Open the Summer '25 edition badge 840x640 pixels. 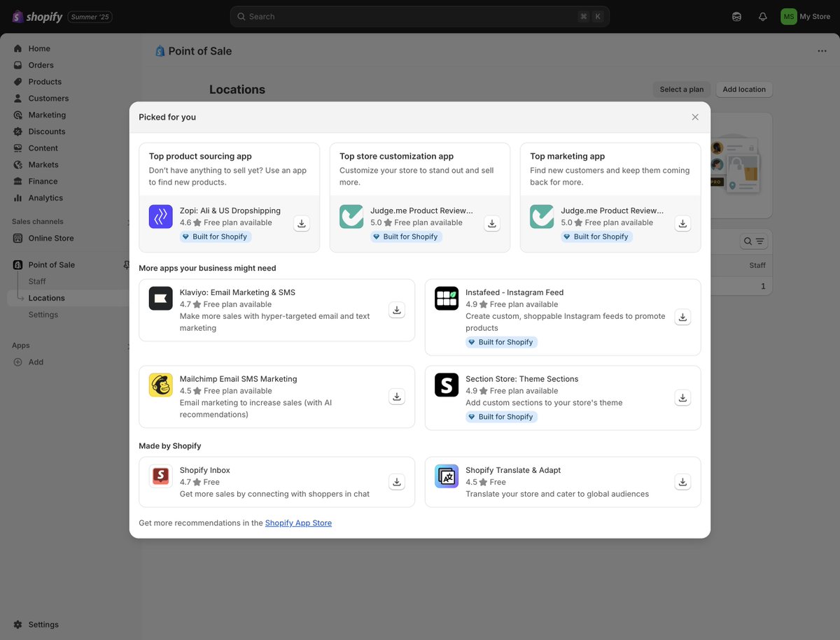click(90, 17)
